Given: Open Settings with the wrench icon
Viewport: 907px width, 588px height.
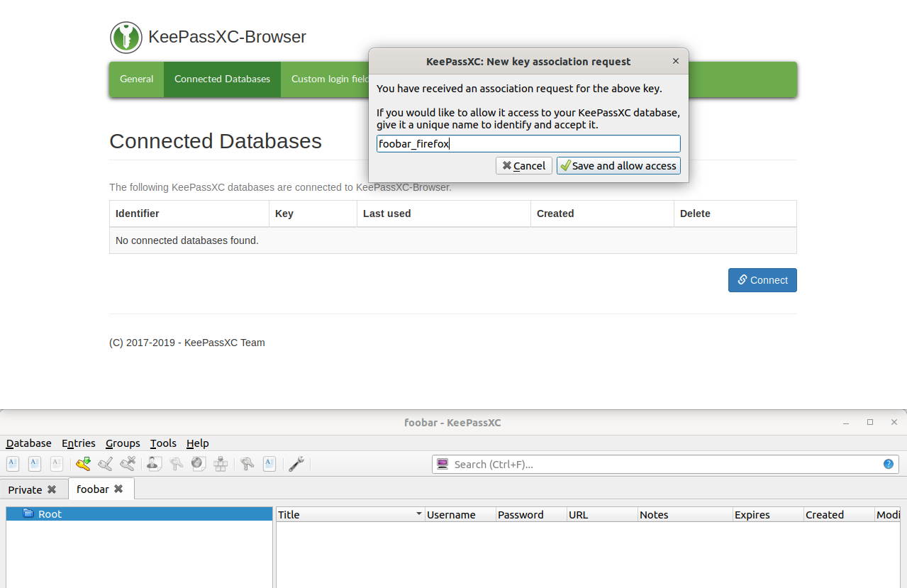Looking at the screenshot, I should 296,464.
